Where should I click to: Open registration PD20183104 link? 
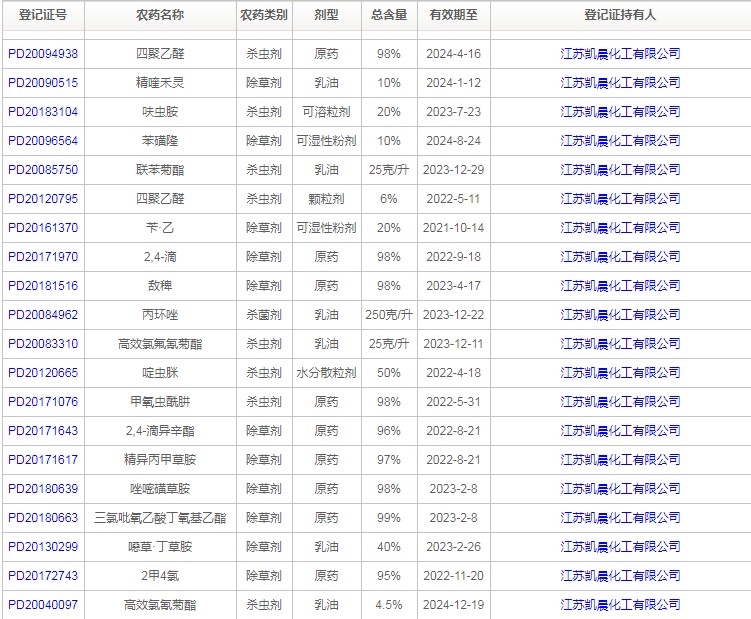coord(43,112)
